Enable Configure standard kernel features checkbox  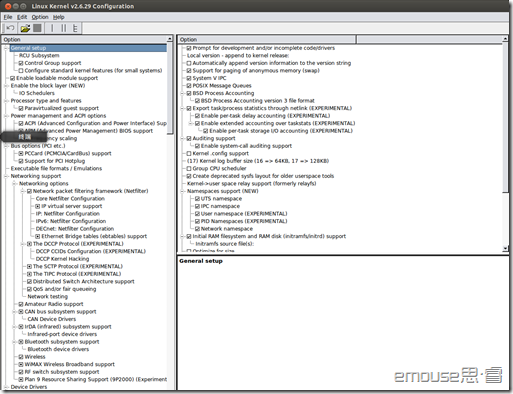pos(21,71)
